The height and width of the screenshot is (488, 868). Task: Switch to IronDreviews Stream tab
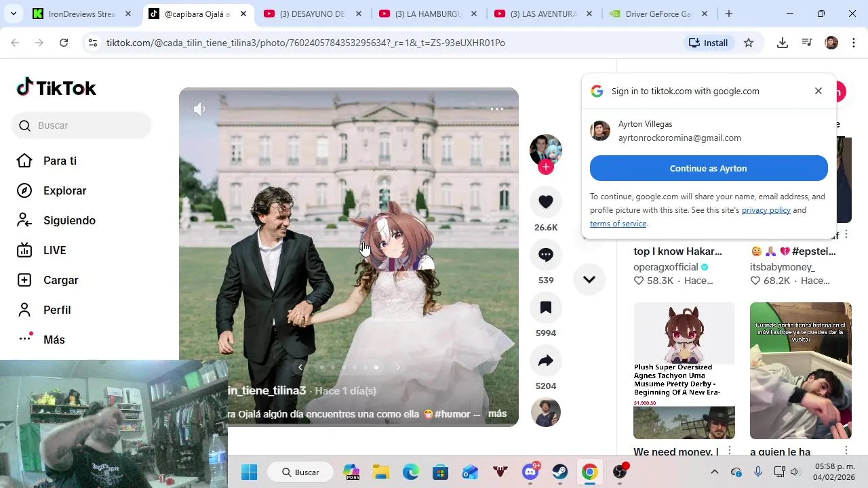81,14
